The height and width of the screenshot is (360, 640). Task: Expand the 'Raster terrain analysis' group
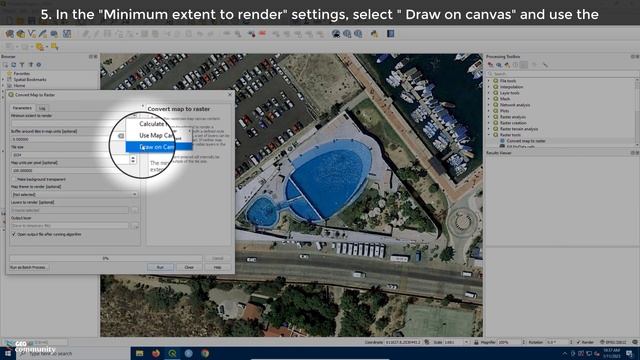pos(489,129)
